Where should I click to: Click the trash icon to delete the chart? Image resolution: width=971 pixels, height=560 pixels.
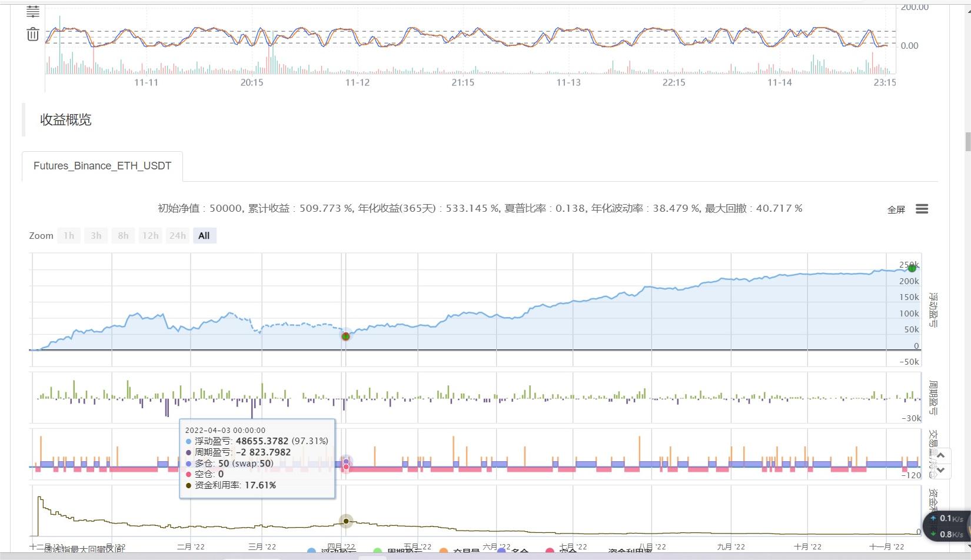point(32,34)
